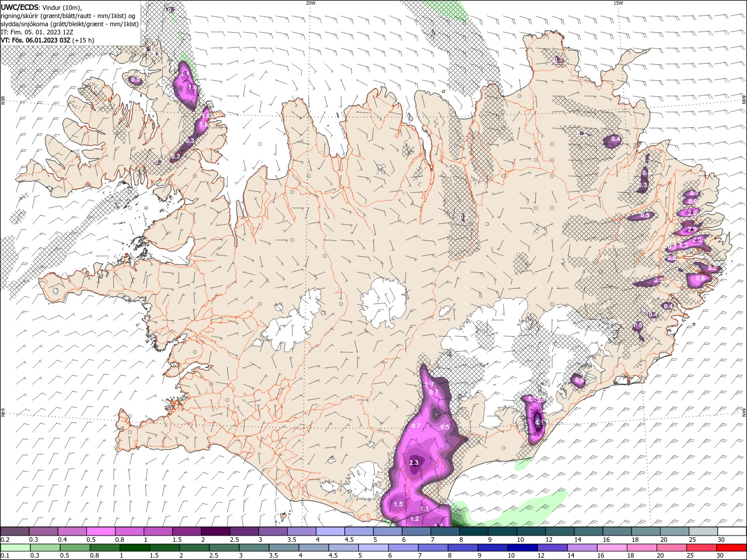Pick the pale gray 25 swatch in the upper scale

[703, 531]
